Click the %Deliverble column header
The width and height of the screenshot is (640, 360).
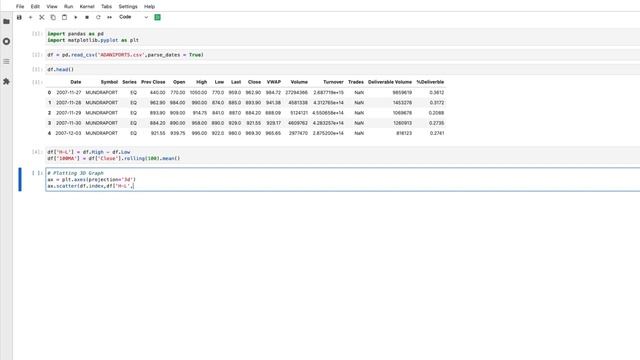pyautogui.click(x=430, y=82)
